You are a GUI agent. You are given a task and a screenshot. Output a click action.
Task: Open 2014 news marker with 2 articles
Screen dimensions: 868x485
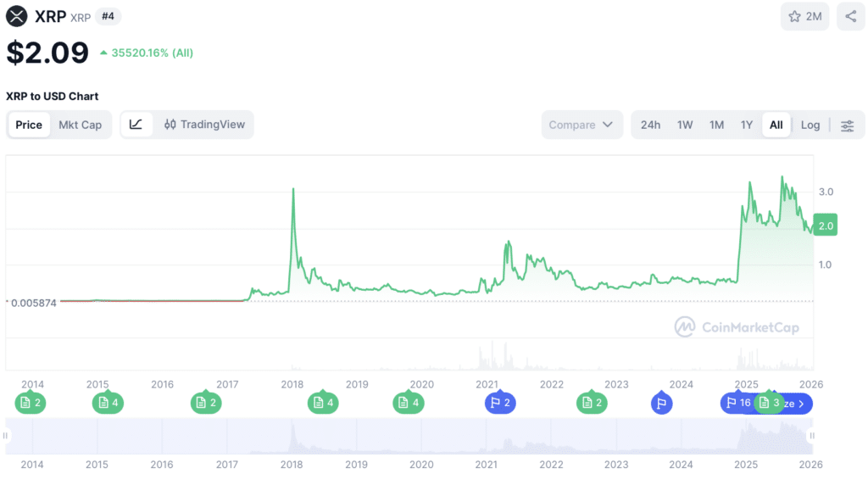31,403
